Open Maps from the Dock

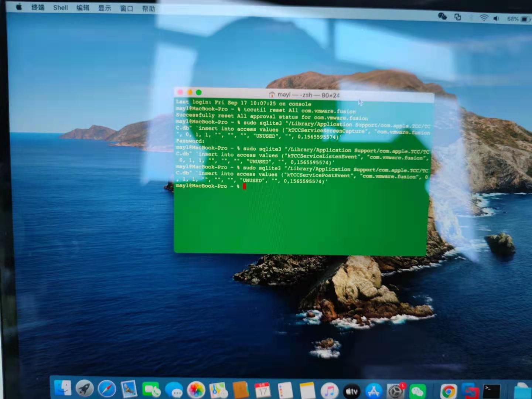click(218, 391)
